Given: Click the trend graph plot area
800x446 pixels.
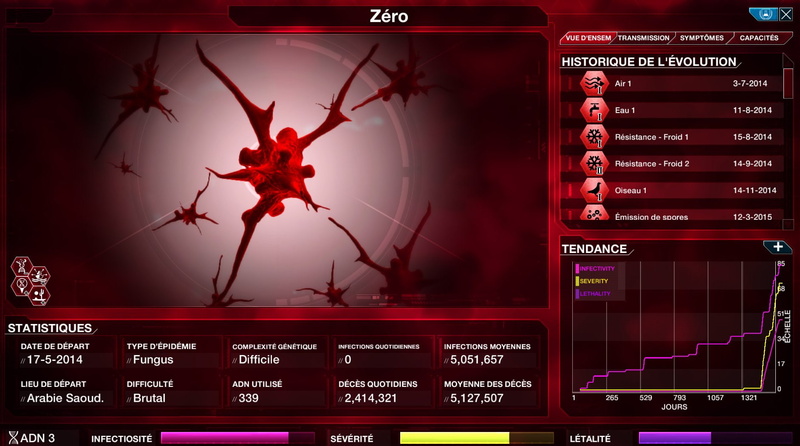Looking at the screenshot, I should [674, 327].
